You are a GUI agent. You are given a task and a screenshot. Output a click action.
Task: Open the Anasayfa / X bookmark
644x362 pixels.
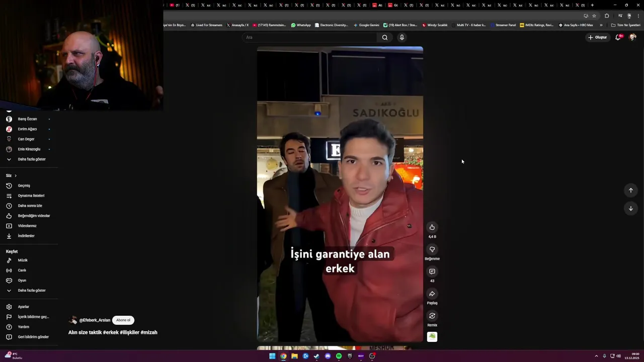pos(237,25)
